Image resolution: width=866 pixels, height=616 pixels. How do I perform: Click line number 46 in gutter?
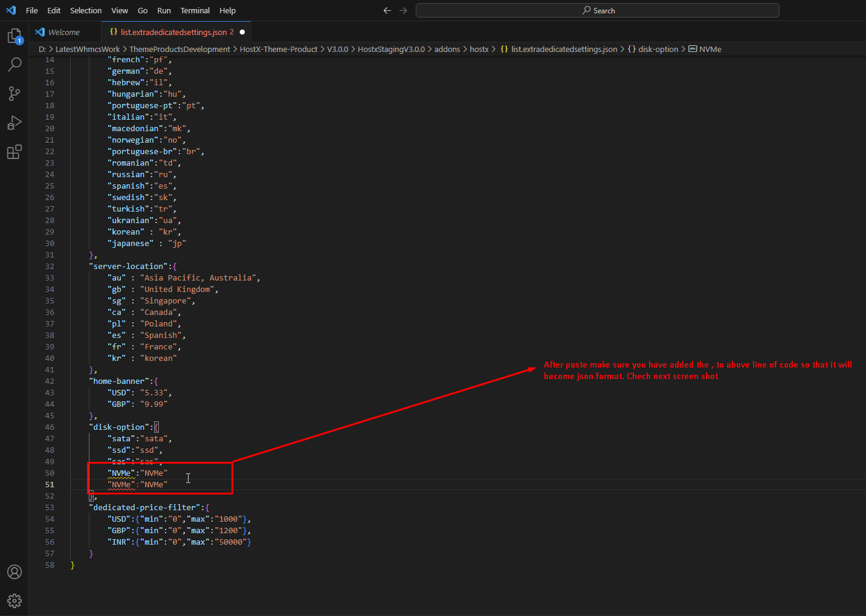click(x=50, y=427)
